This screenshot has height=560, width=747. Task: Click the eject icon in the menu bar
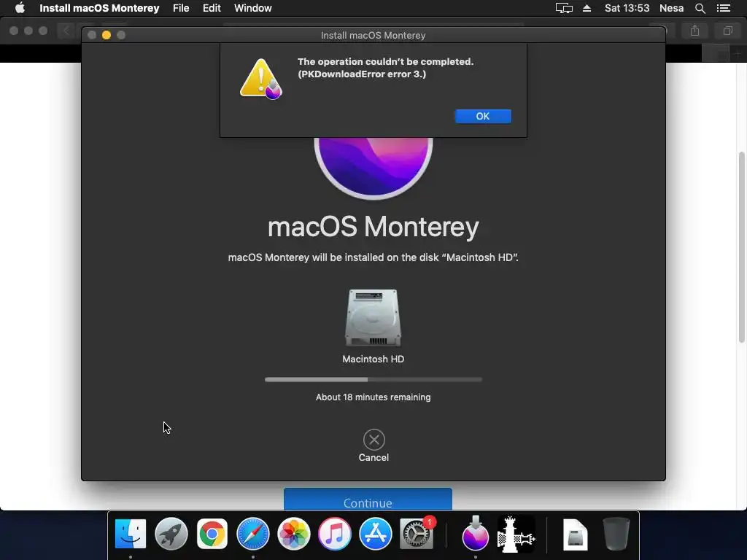[587, 8]
